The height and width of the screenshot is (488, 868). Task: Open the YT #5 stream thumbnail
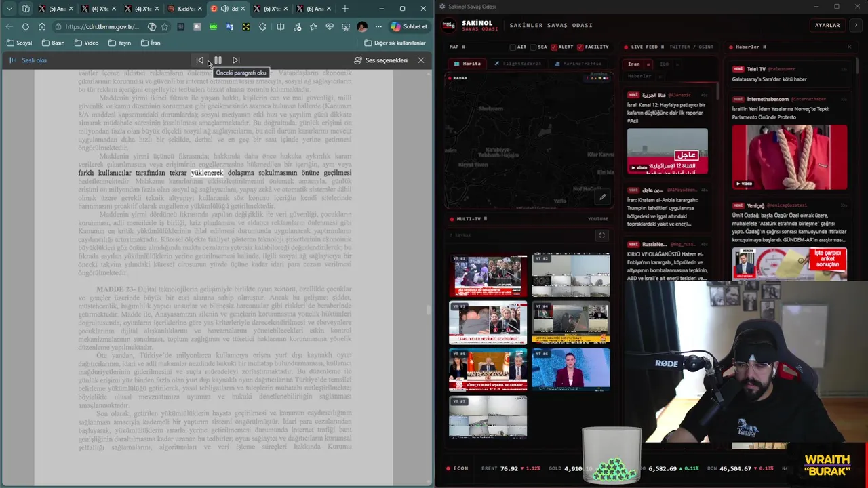point(488,370)
